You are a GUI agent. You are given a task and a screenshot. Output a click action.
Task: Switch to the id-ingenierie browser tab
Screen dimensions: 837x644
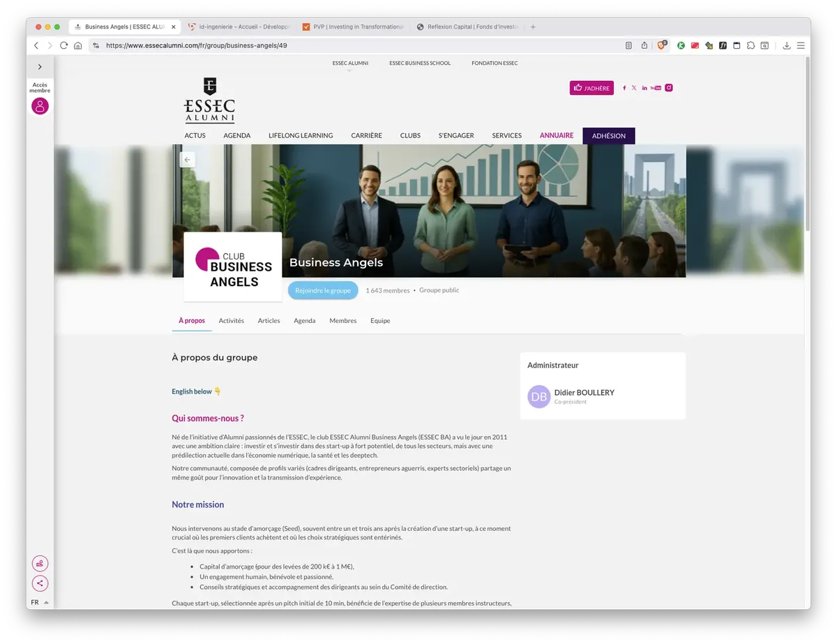(x=239, y=27)
